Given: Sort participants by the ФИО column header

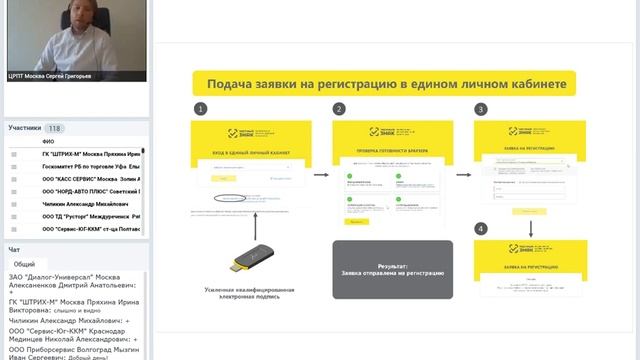Looking at the screenshot, I should pos(48,142).
